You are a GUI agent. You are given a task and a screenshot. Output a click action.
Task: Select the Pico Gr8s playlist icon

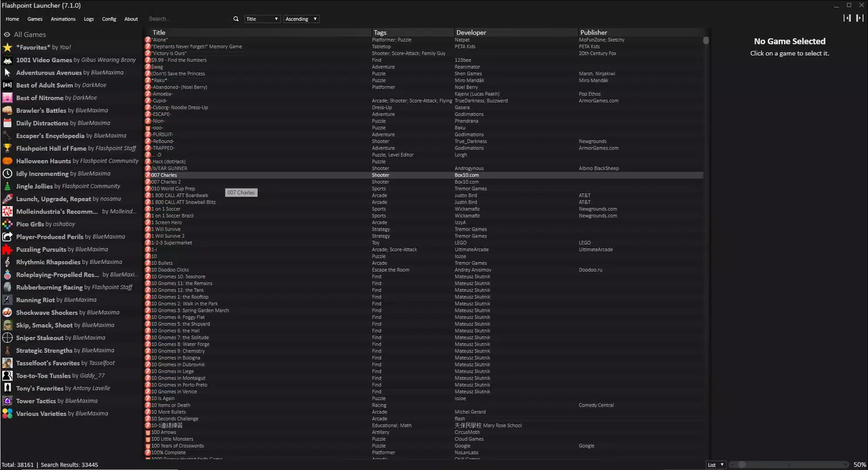(7, 224)
